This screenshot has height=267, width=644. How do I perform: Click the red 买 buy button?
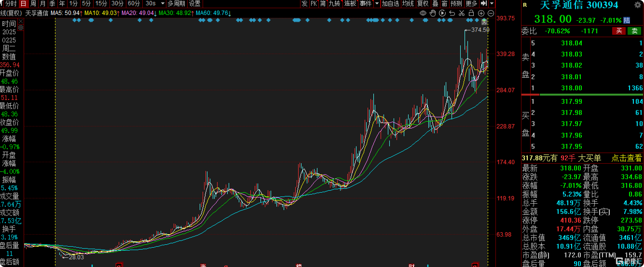pyautogui.click(x=619, y=31)
